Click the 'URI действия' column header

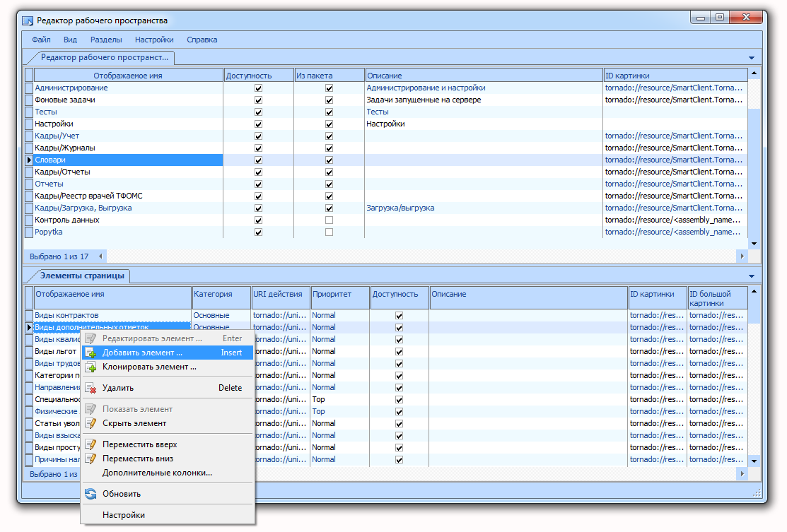click(281, 297)
